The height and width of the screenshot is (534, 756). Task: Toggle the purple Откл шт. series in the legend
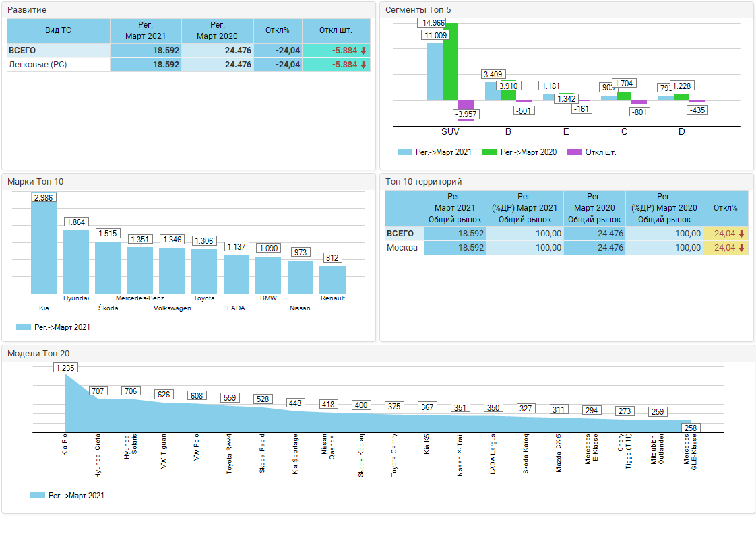(x=575, y=152)
